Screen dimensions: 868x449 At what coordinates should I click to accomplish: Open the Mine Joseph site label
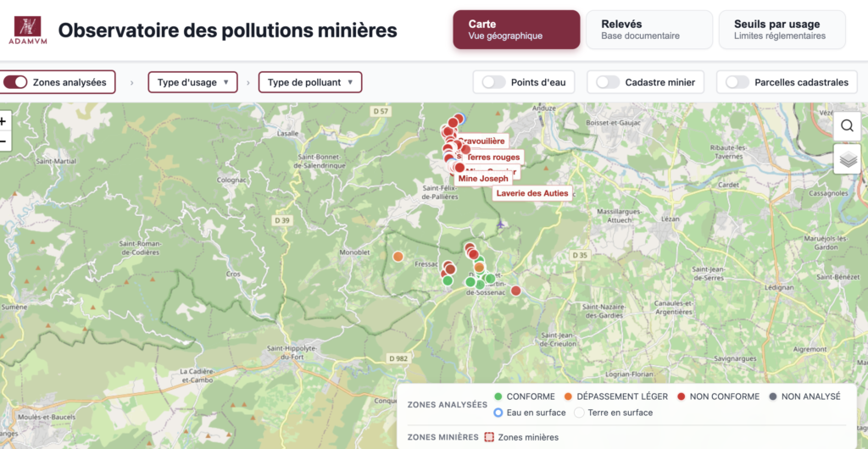point(483,179)
